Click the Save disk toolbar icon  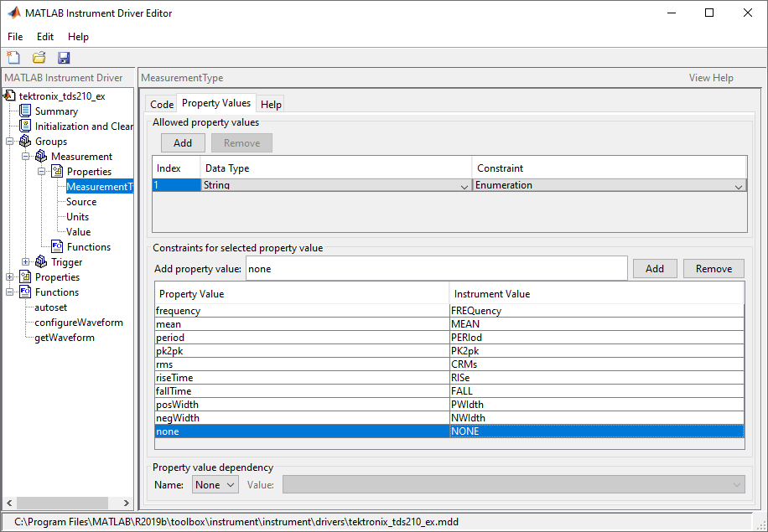(64, 58)
